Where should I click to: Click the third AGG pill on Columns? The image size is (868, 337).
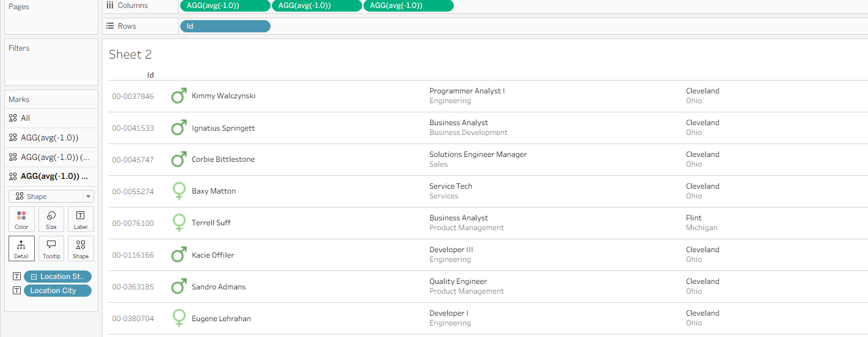click(408, 5)
